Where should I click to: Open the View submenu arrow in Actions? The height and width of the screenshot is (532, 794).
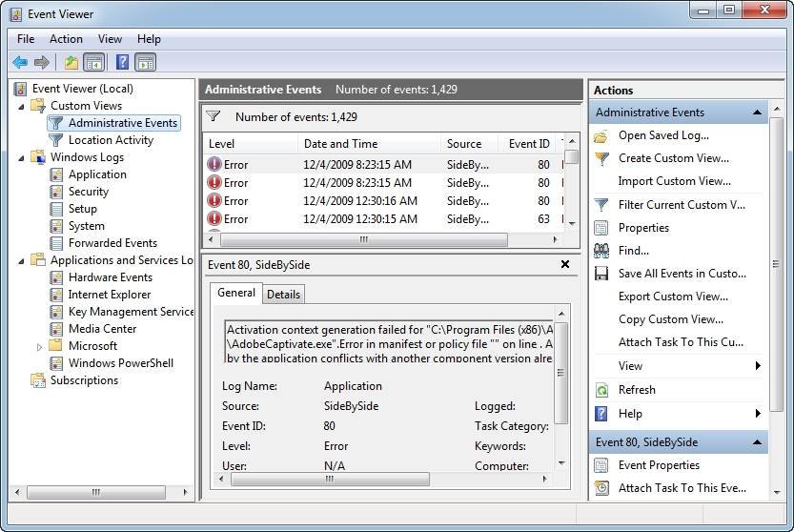(758, 366)
